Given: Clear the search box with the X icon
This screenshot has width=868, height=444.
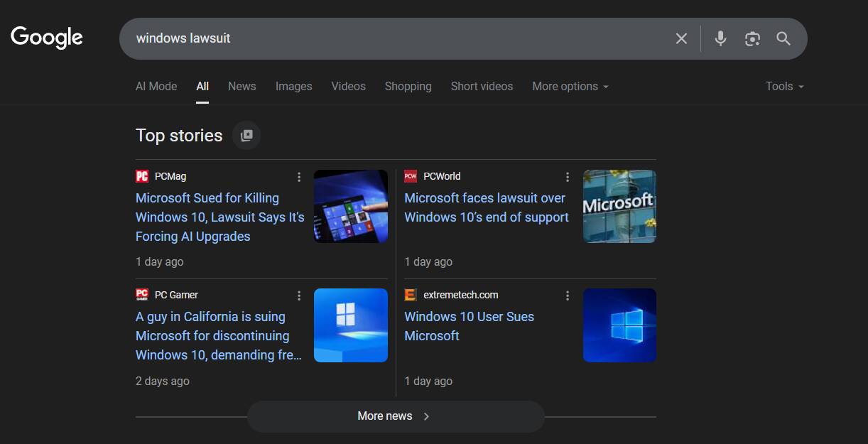Looking at the screenshot, I should (x=681, y=38).
